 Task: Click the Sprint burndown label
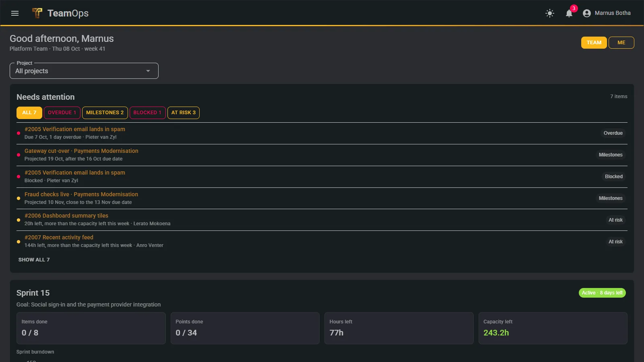[x=35, y=352]
